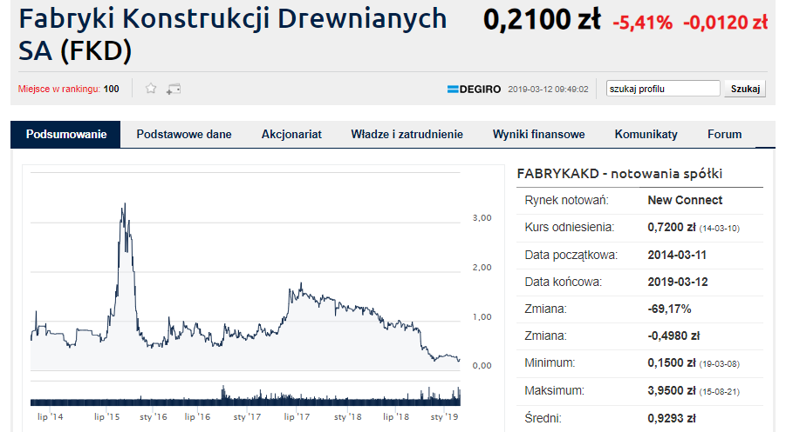Click the add-to-portfolio icon next to star
Screen dimensions: 786x432
click(173, 89)
